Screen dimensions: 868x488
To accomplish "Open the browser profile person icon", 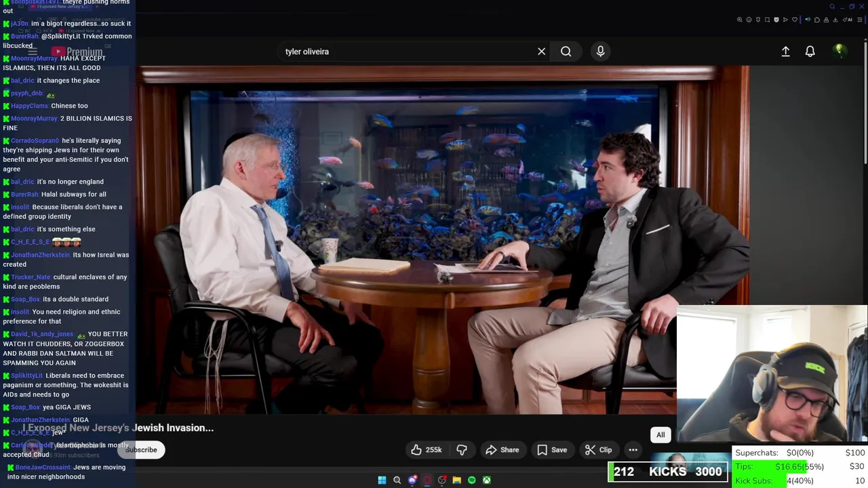I will [826, 20].
